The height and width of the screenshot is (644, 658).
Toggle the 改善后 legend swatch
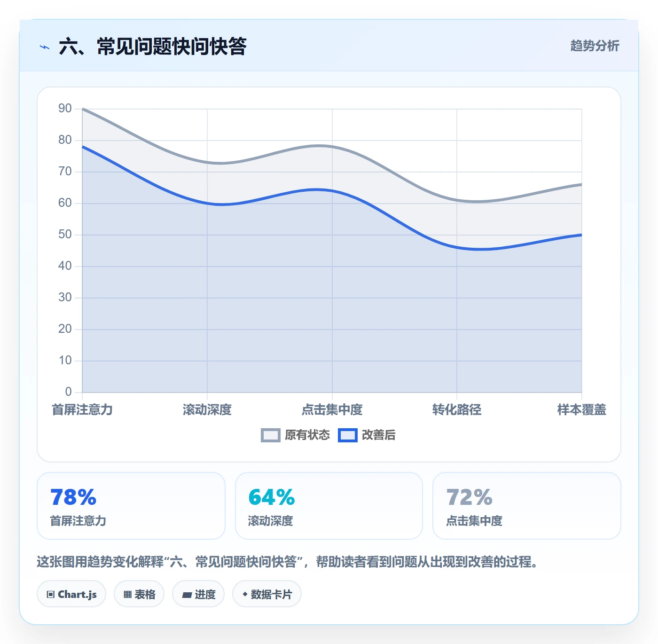(x=347, y=435)
